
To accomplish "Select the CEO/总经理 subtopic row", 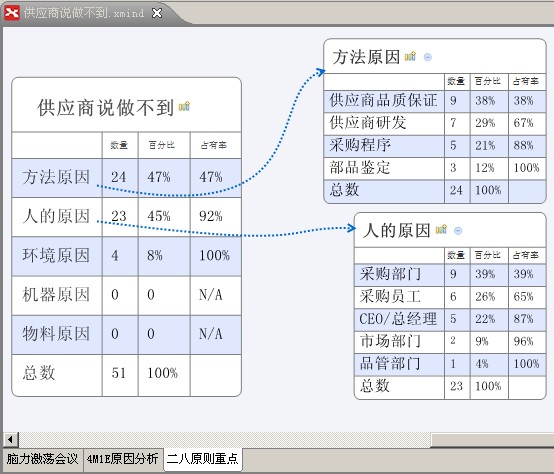I will 450,319.
